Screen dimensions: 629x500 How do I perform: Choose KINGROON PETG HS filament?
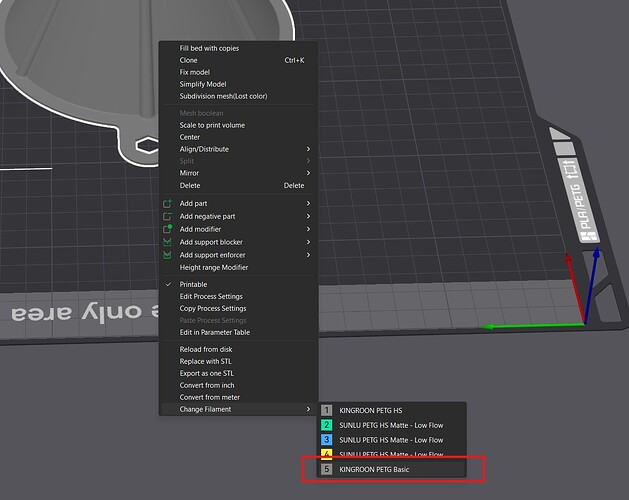click(371, 411)
